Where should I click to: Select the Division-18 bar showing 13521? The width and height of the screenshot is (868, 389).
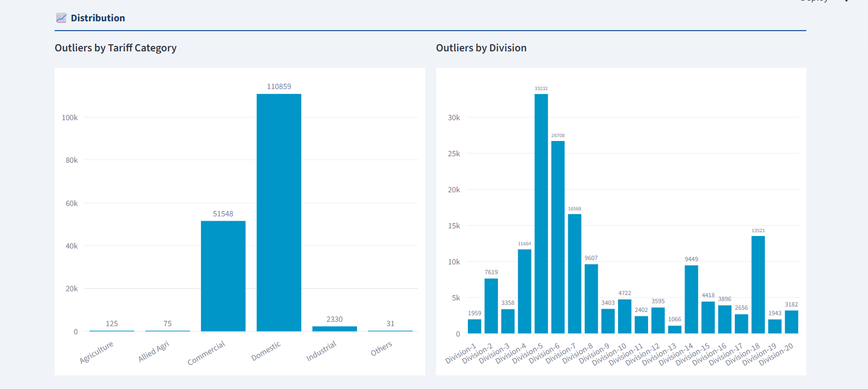(758, 285)
